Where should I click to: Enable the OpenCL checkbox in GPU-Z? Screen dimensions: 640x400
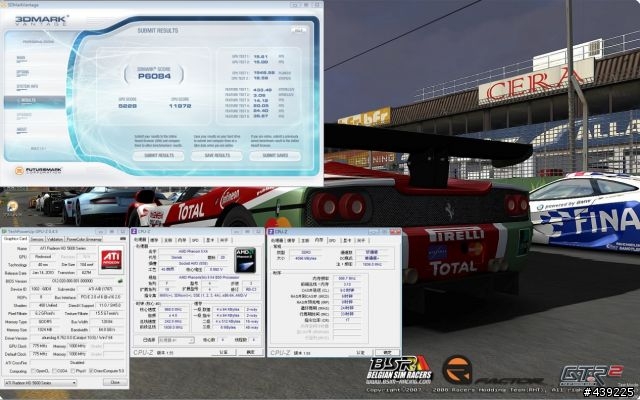34,371
